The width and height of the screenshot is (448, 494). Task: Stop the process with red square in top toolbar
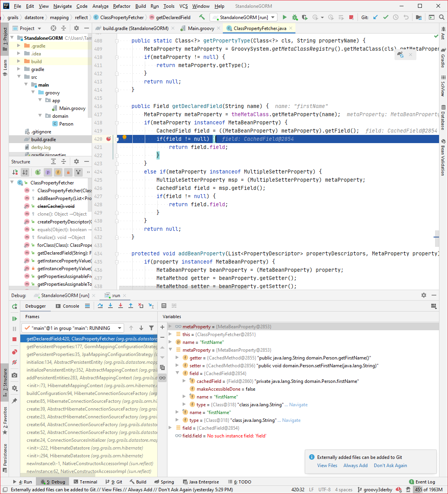351,17
